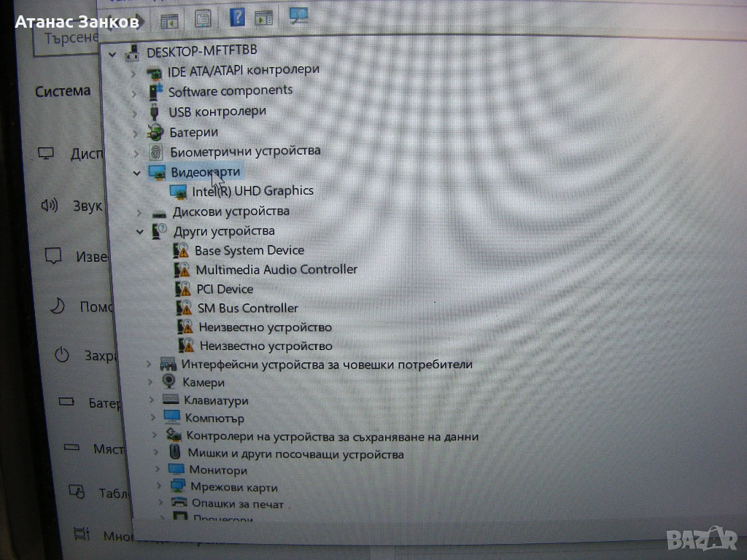This screenshot has width=747, height=560.
Task: Expand the USB контролери category
Action: (133, 113)
